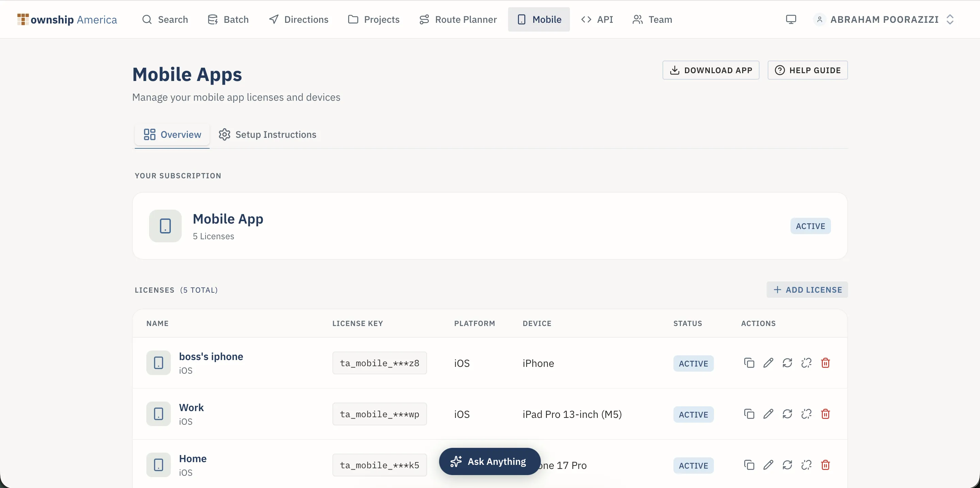Click the Download App button

click(x=710, y=70)
